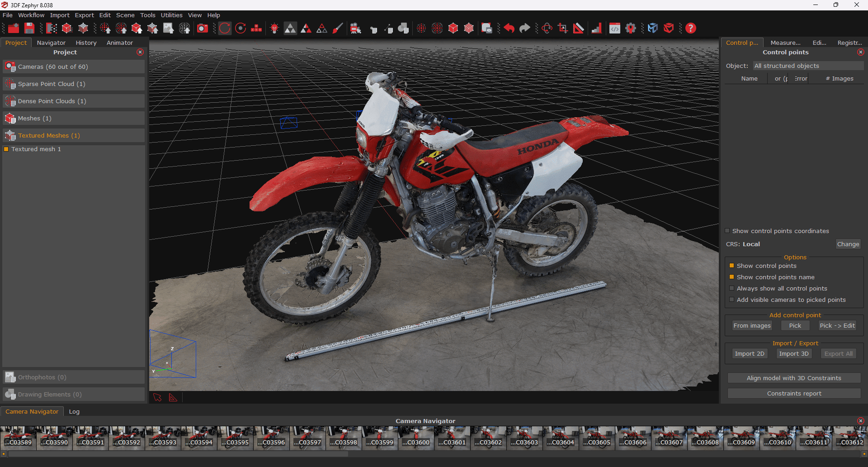Click the mesh extraction gridded cube icon
The height and width of the screenshot is (467, 868).
pyautogui.click(x=83, y=29)
